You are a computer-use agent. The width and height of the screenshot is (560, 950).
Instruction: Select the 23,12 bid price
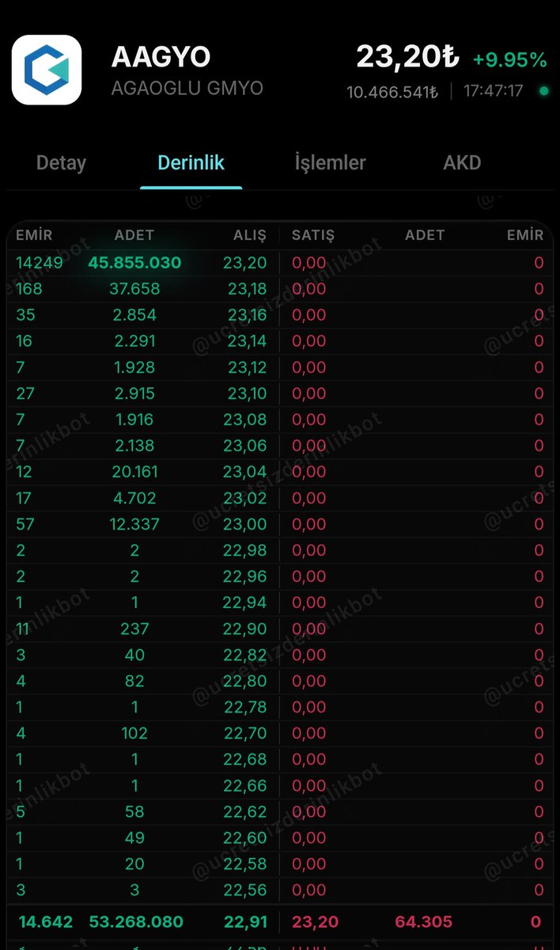pos(248,367)
